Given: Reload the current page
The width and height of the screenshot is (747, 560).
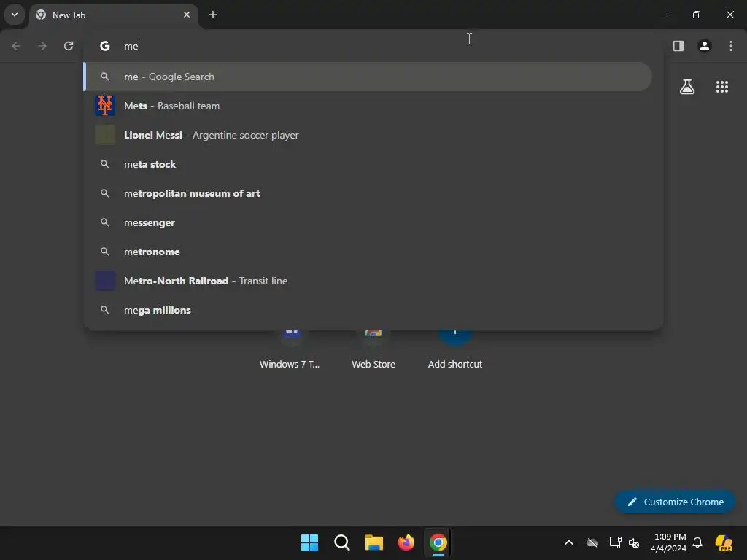Looking at the screenshot, I should (x=69, y=46).
